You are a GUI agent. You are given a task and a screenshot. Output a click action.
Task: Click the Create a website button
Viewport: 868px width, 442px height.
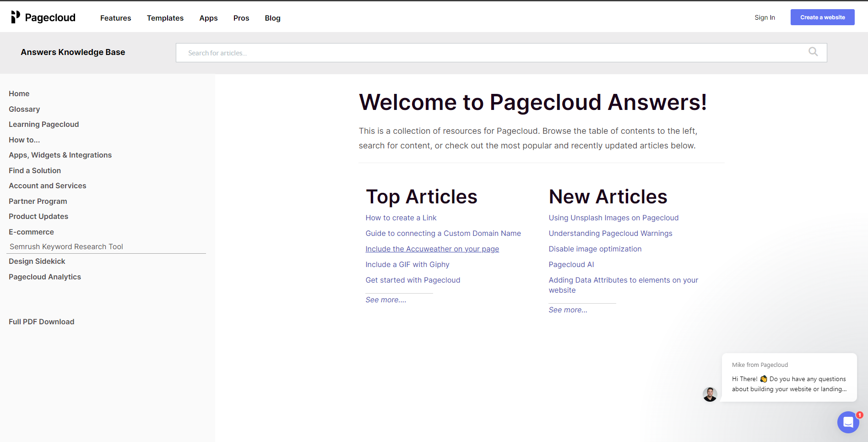tap(823, 17)
